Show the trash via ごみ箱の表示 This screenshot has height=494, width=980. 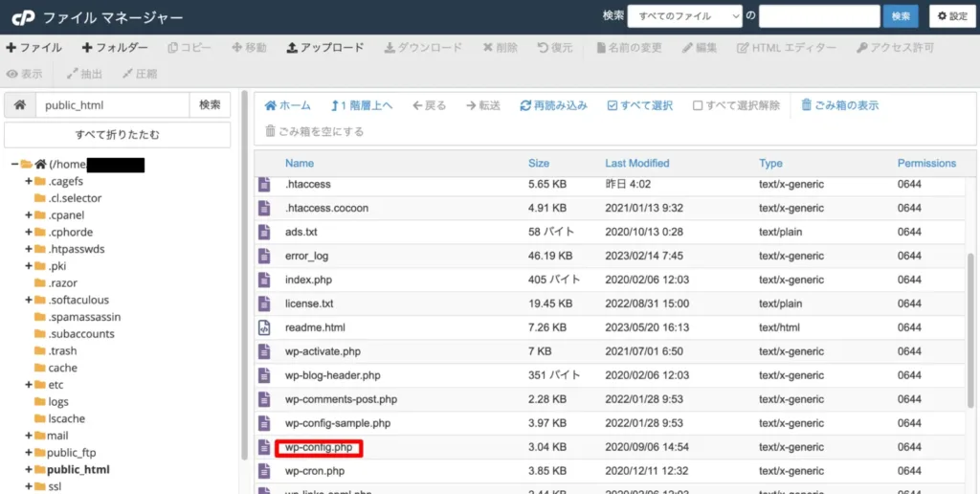pyautogui.click(x=840, y=105)
